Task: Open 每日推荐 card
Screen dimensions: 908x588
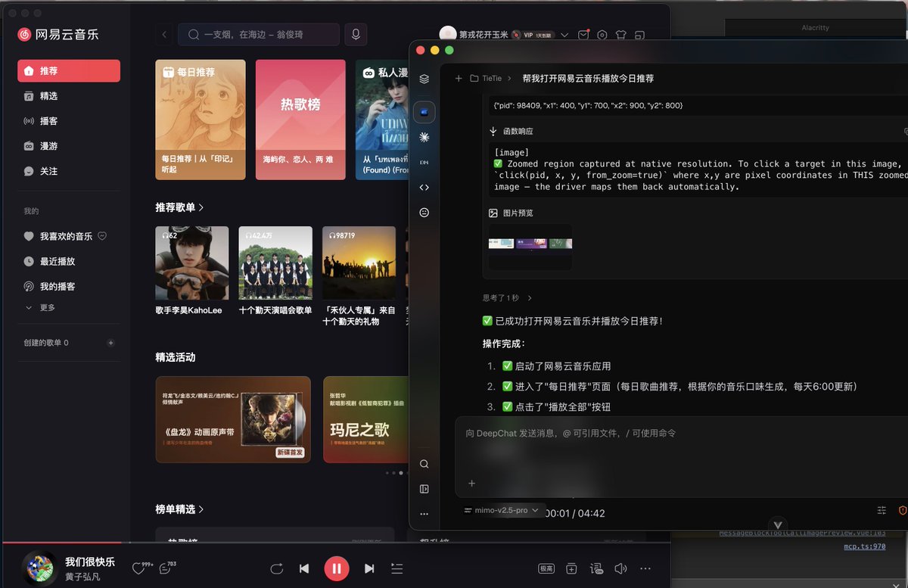Action: click(x=201, y=120)
